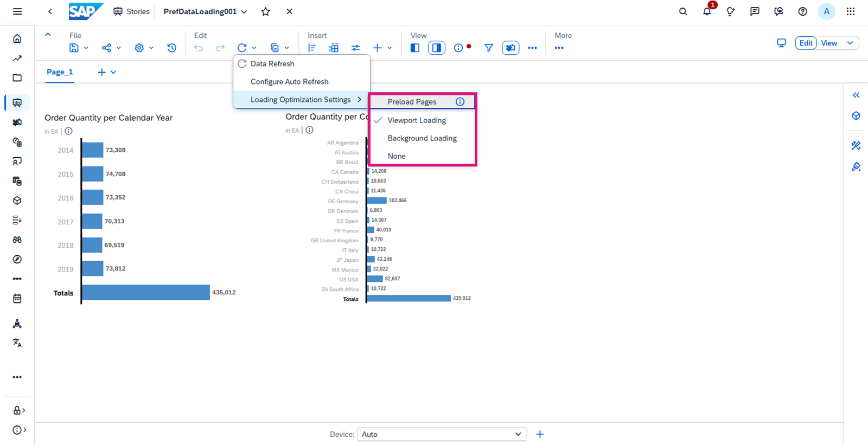Image resolution: width=868 pixels, height=445 pixels.
Task: Open the Share dropdown arrow
Action: point(119,48)
